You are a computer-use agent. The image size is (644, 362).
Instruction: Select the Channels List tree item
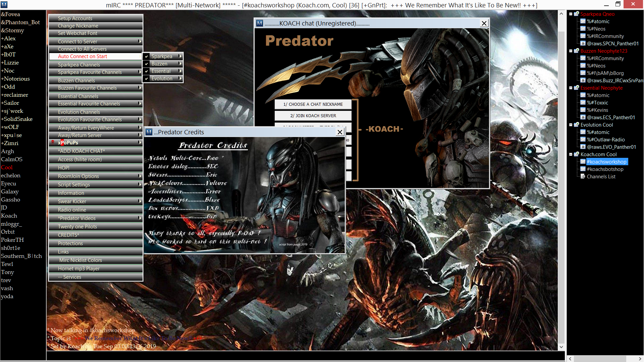pyautogui.click(x=601, y=176)
